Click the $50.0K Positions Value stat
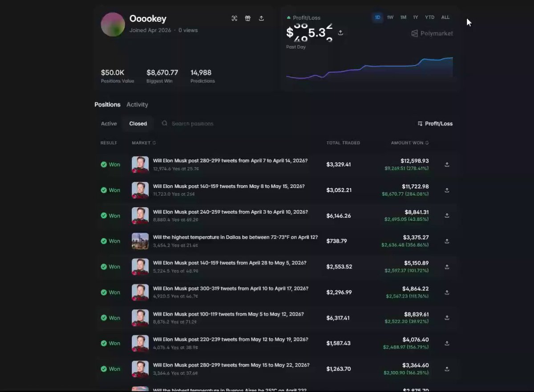The image size is (534, 392). [113, 72]
